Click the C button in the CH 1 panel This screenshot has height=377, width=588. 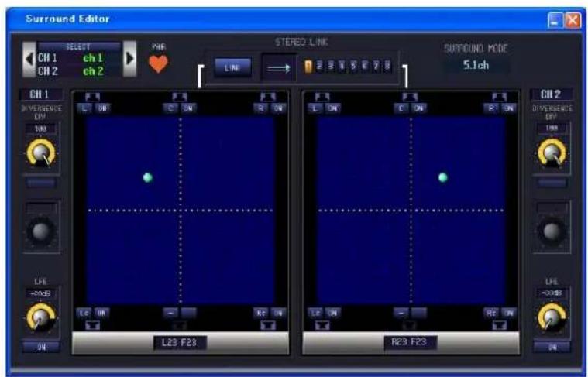171,108
